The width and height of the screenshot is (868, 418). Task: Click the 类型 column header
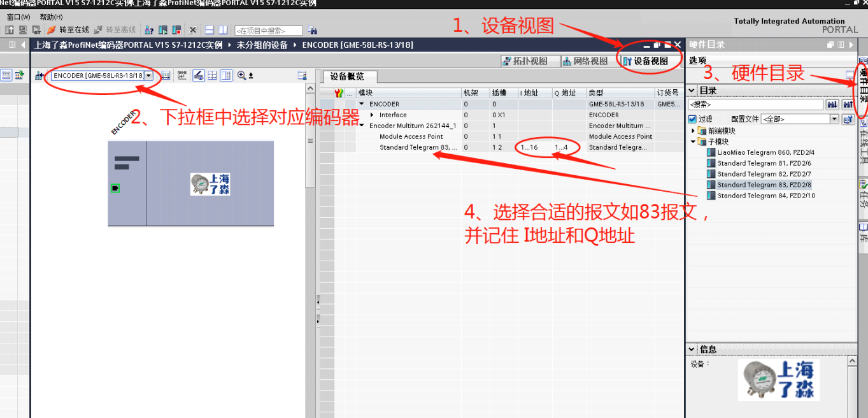620,93
